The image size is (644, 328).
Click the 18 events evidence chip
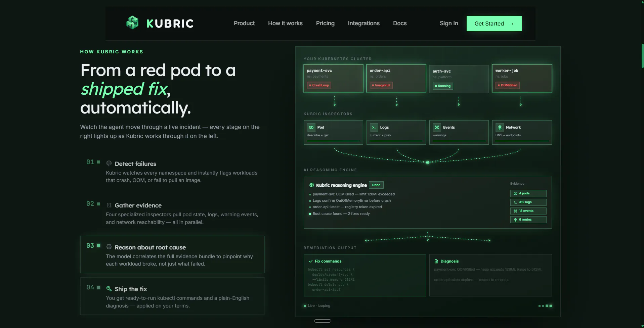pos(528,211)
